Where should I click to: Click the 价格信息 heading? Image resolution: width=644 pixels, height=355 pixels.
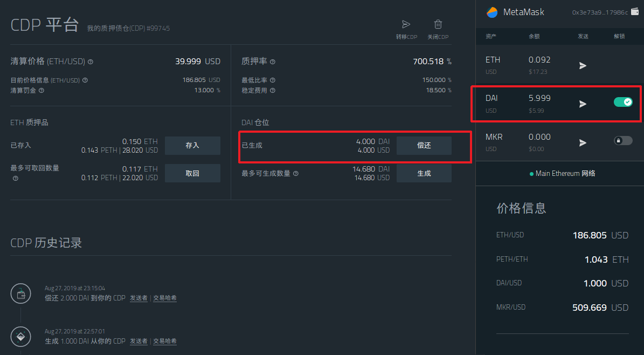521,208
